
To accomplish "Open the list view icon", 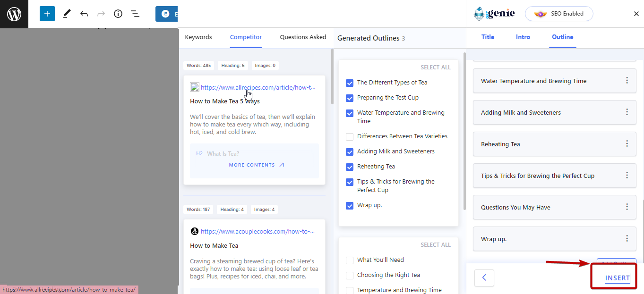I will tap(135, 14).
